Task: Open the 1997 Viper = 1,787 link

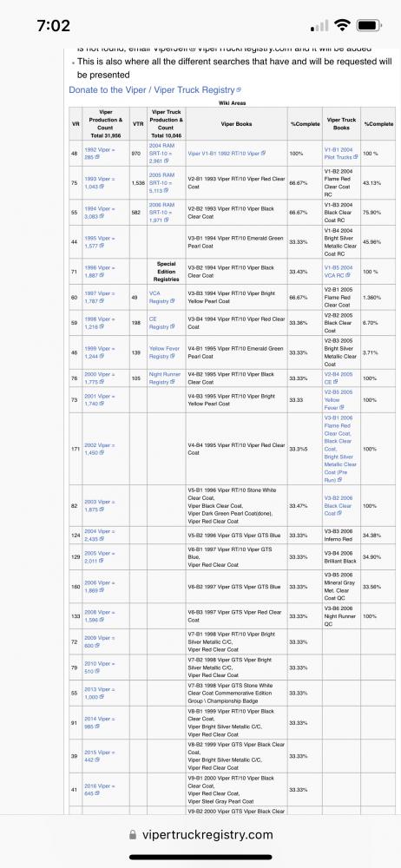Action: point(99,297)
